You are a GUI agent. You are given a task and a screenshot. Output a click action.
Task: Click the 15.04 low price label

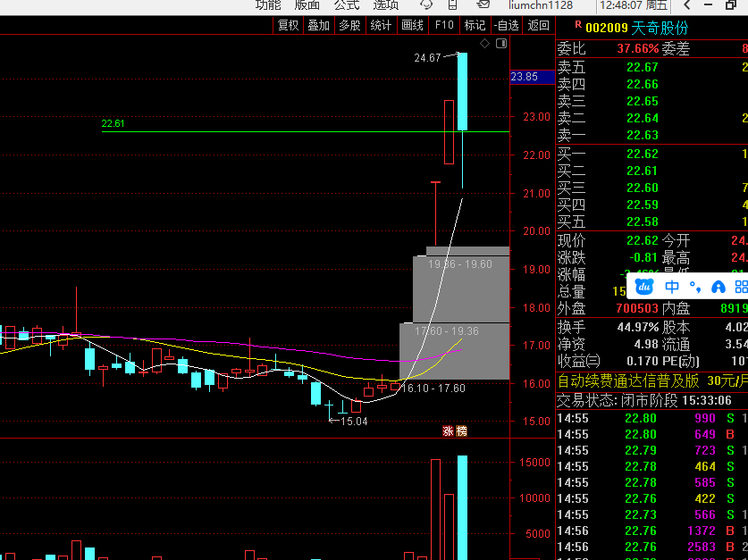pyautogui.click(x=354, y=422)
